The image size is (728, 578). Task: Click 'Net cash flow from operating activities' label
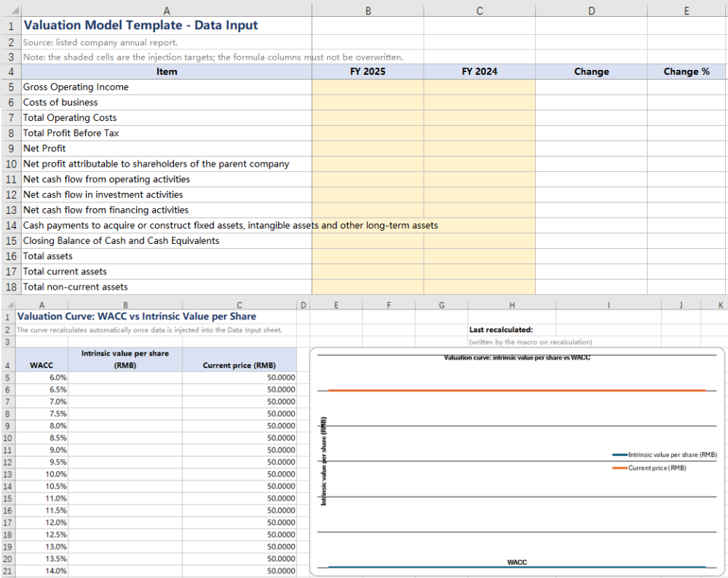[166, 179]
